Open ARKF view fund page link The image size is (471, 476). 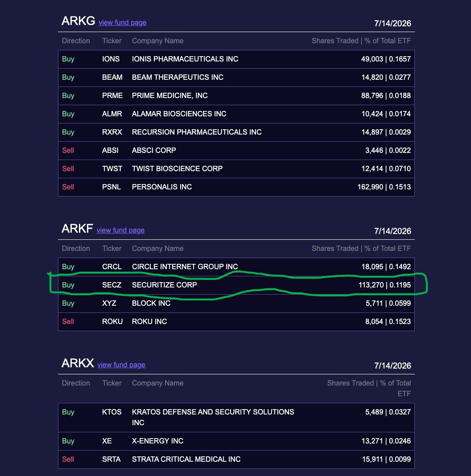coord(120,230)
